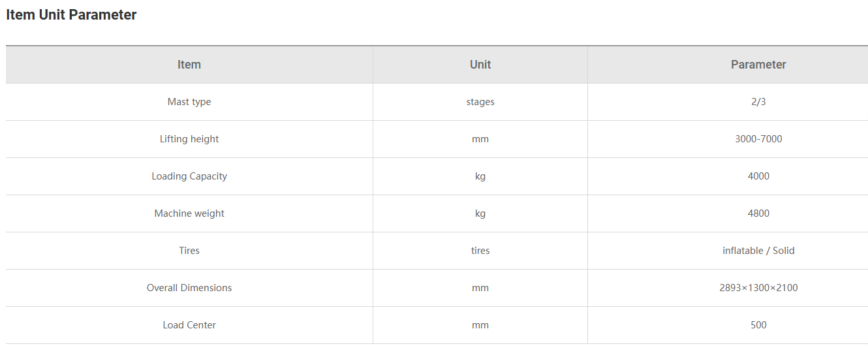Select the Machine weight label

pos(189,213)
